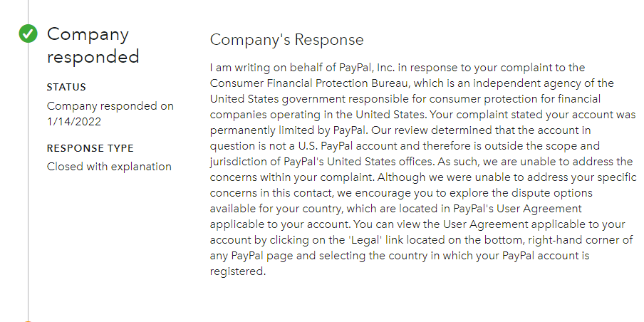Click 'explore the dispute options' phrase
This screenshot has height=322, width=644.
514,192
